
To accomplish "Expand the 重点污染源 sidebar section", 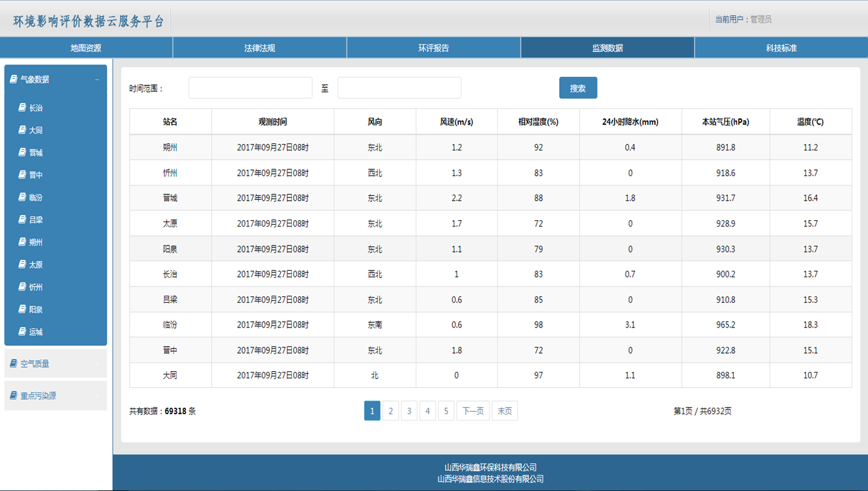I will pyautogui.click(x=97, y=395).
